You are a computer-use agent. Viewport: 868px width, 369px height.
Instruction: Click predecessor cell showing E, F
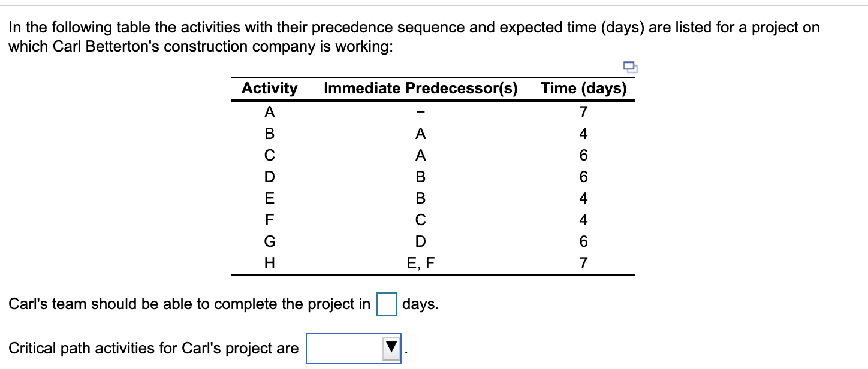421,263
